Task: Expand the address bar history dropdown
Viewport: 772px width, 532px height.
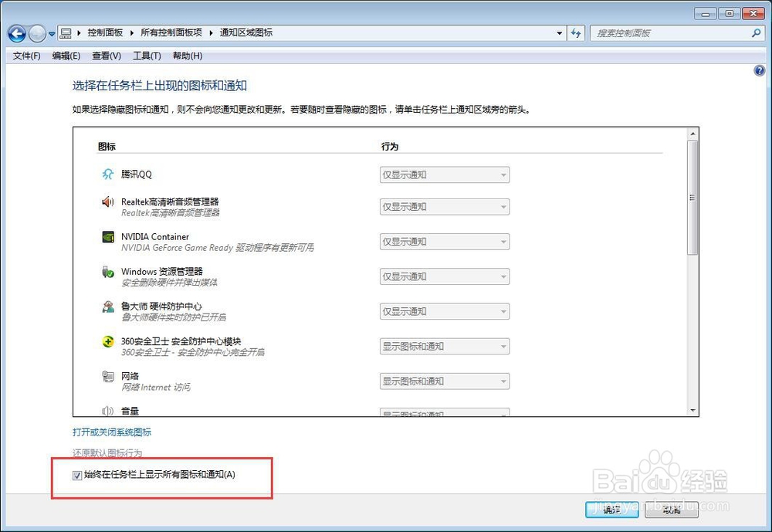Action: coord(559,33)
